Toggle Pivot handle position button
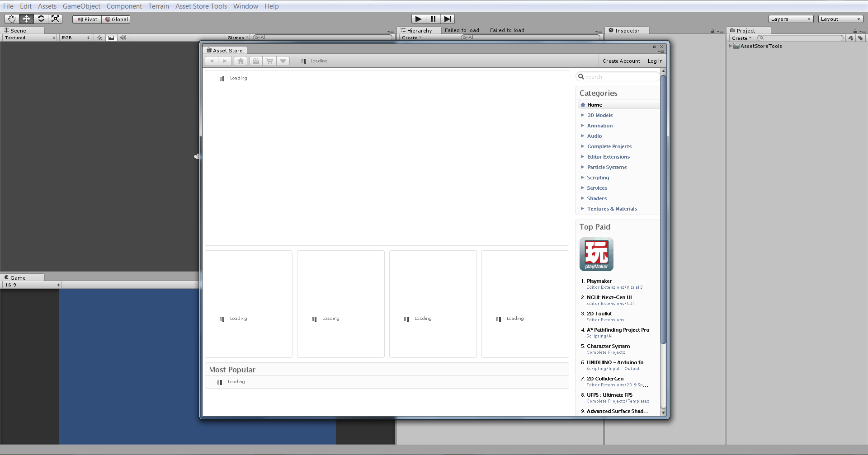Screen dimensions: 868x455 point(87,19)
